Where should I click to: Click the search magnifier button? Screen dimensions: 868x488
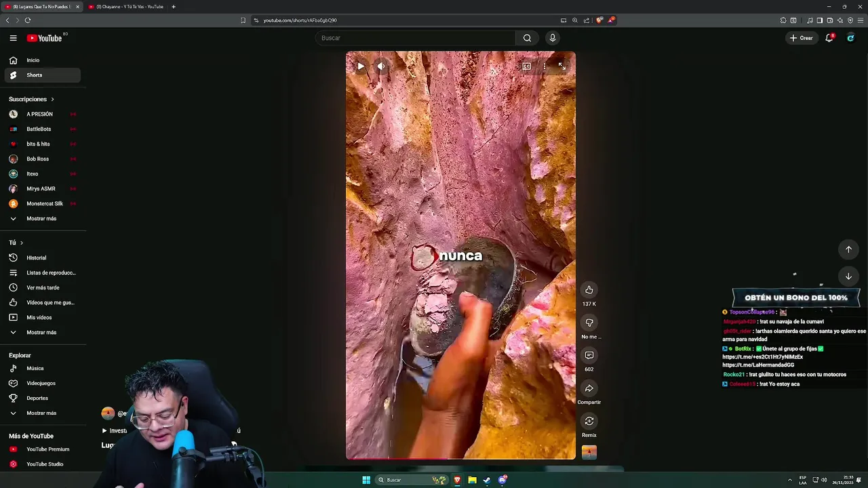pos(527,38)
